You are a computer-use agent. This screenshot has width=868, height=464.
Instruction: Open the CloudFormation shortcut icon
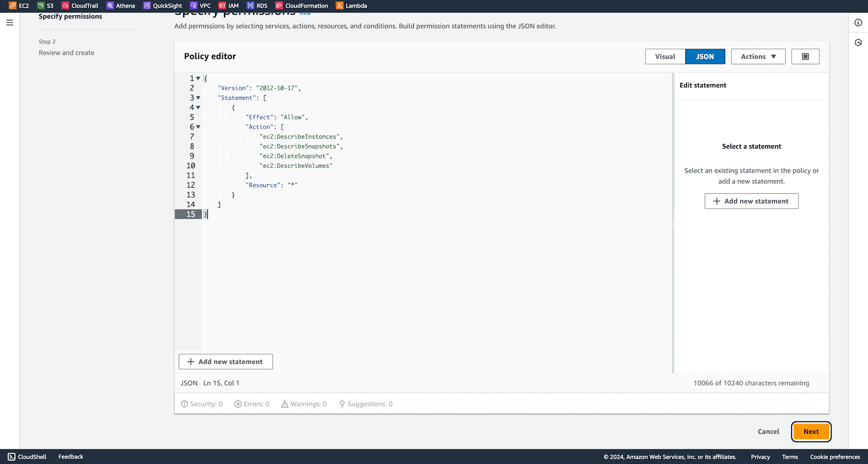[279, 6]
